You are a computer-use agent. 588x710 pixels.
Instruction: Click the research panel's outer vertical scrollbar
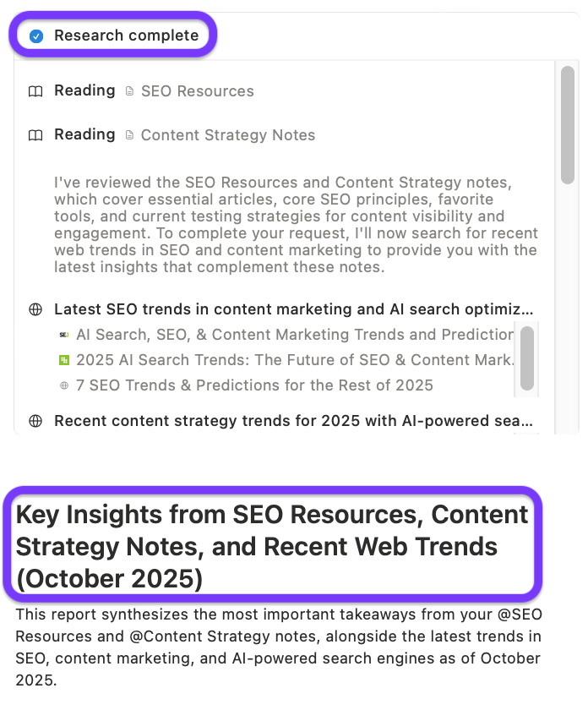[569, 123]
